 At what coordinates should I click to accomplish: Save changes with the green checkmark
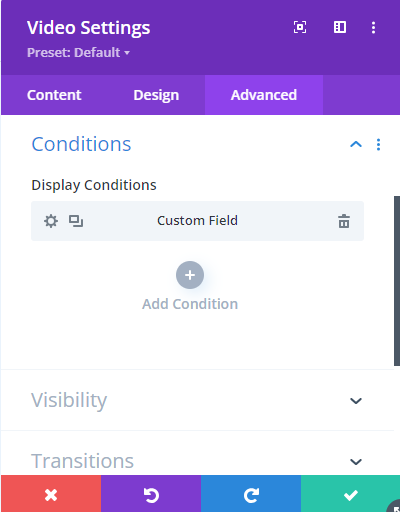point(350,494)
